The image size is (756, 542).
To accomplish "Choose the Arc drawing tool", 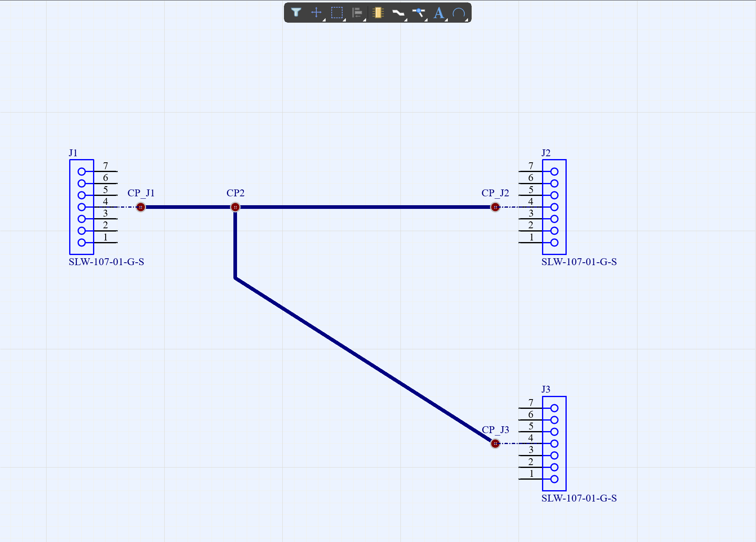I will (x=459, y=13).
